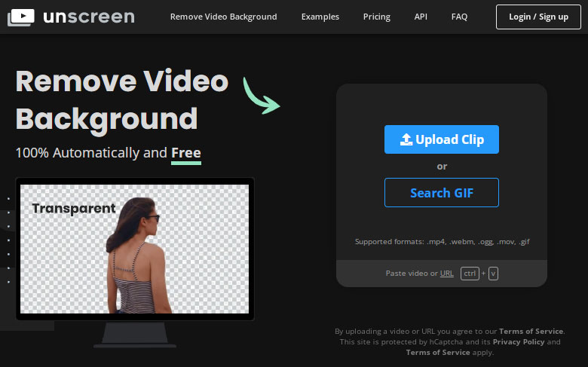The width and height of the screenshot is (588, 367).
Task: Open the FAQ section
Action: [459, 17]
